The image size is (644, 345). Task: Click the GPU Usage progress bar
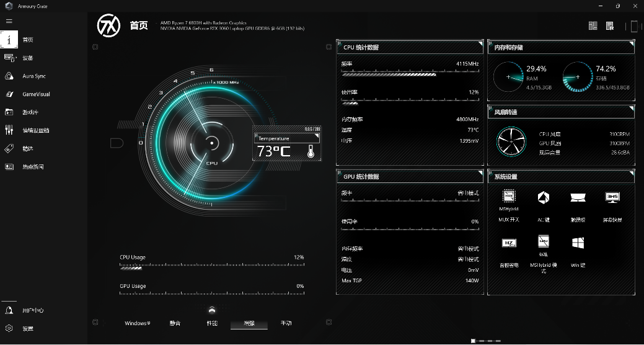(212, 293)
